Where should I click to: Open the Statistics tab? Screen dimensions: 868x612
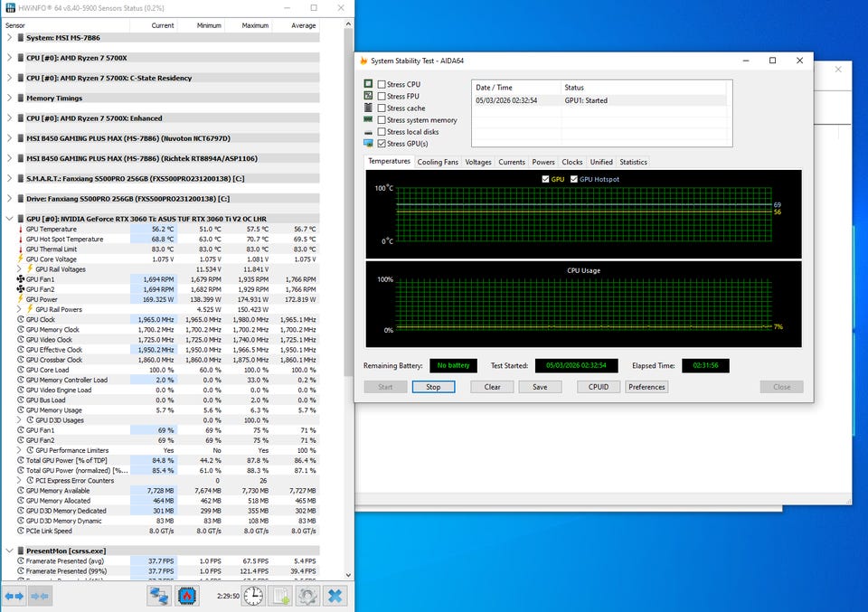pyautogui.click(x=633, y=162)
